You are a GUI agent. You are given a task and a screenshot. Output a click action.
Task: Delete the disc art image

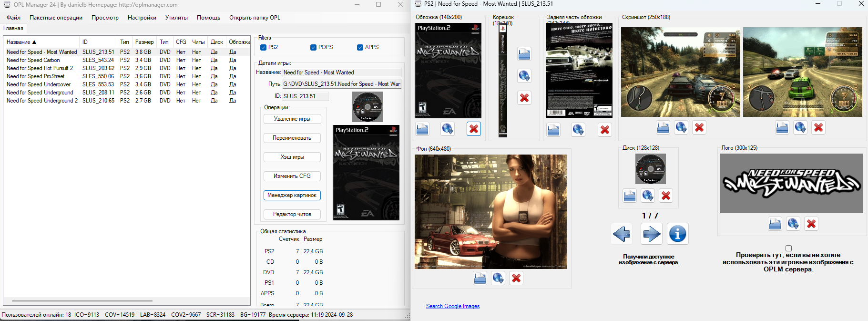click(x=666, y=196)
